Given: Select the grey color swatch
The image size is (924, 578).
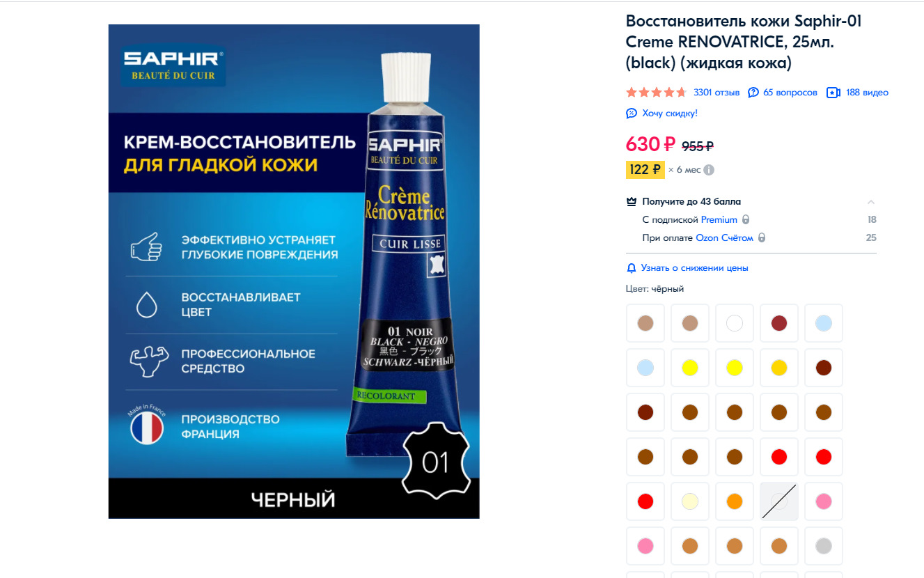Looking at the screenshot, I should click(824, 546).
